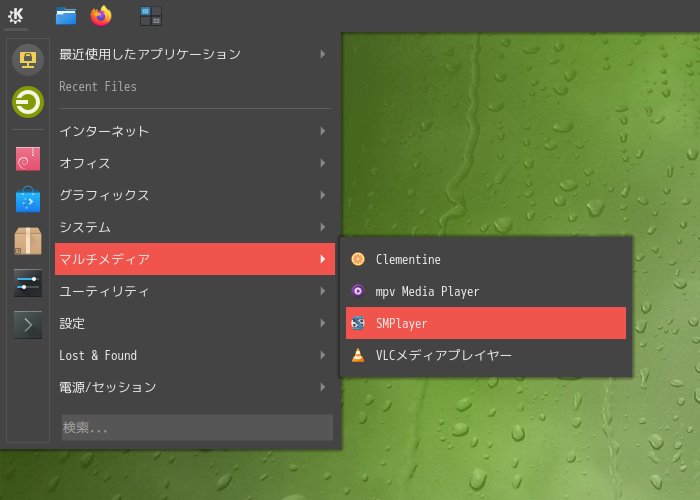
Task: Launch the blue Discover software store icon
Action: click(28, 200)
